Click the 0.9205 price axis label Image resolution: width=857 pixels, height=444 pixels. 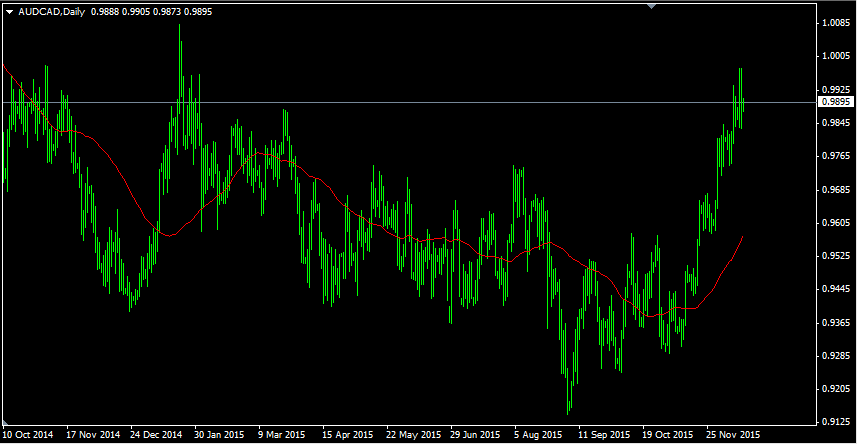(x=834, y=389)
